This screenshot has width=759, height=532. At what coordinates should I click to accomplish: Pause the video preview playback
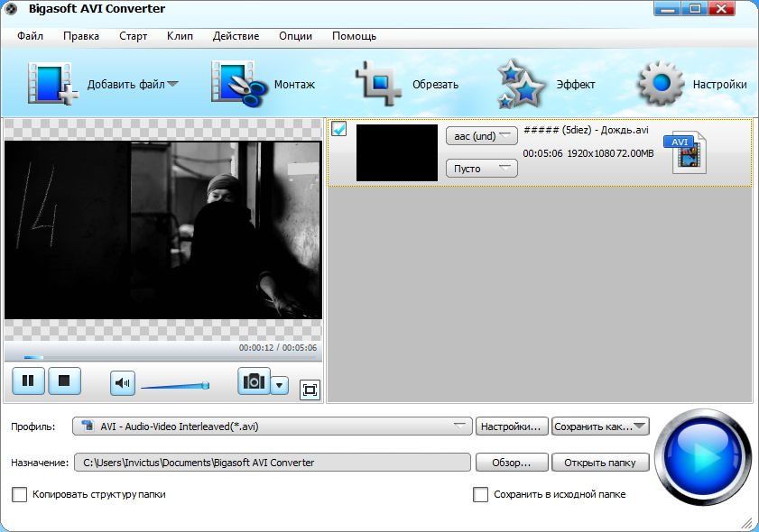tap(28, 381)
